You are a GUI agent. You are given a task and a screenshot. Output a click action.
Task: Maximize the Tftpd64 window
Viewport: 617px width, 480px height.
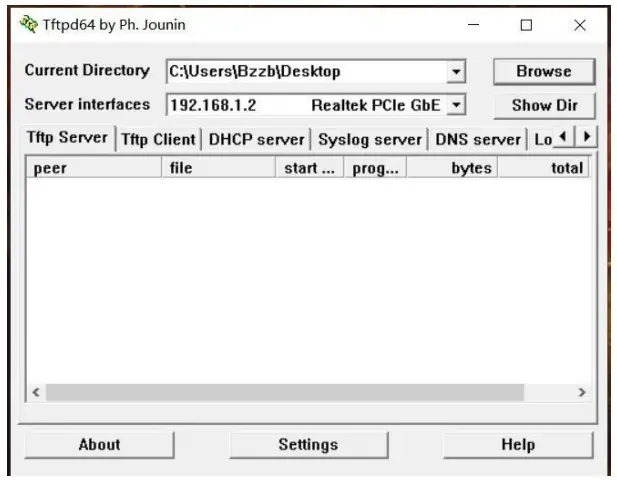pos(526,25)
